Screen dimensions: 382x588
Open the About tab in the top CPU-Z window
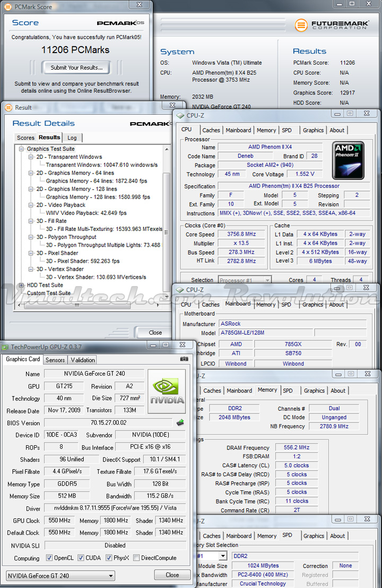[337, 130]
